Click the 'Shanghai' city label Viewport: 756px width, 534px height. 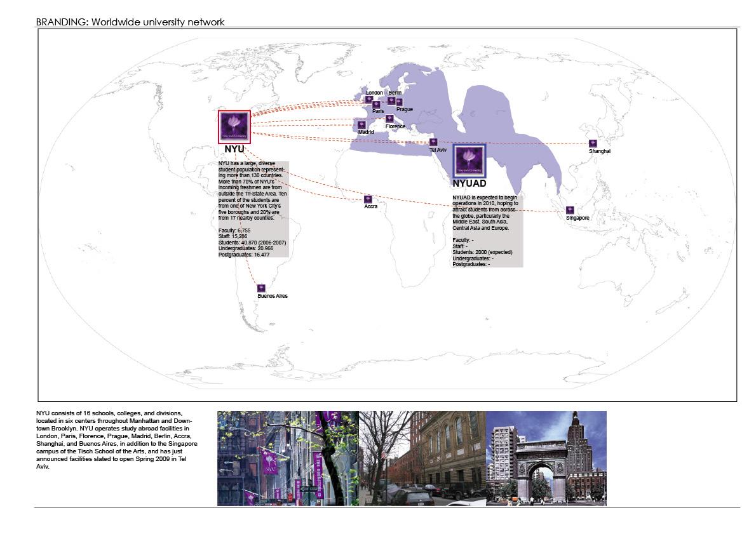(599, 151)
